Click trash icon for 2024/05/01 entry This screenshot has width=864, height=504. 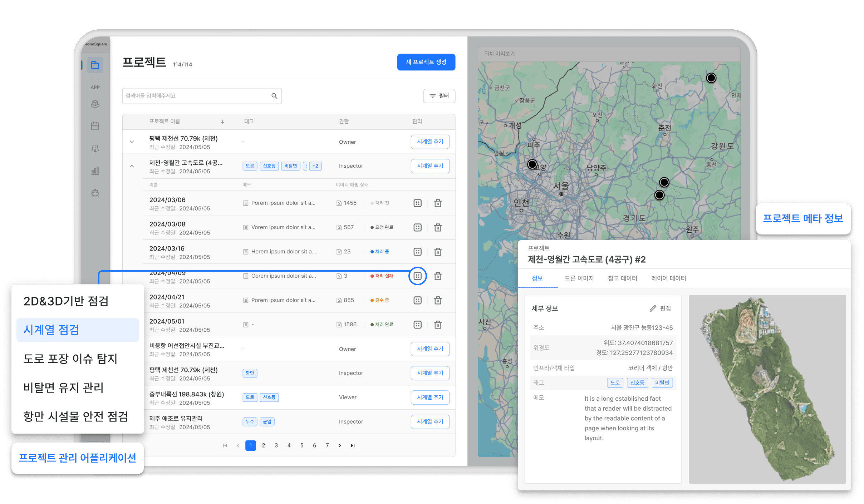point(438,325)
